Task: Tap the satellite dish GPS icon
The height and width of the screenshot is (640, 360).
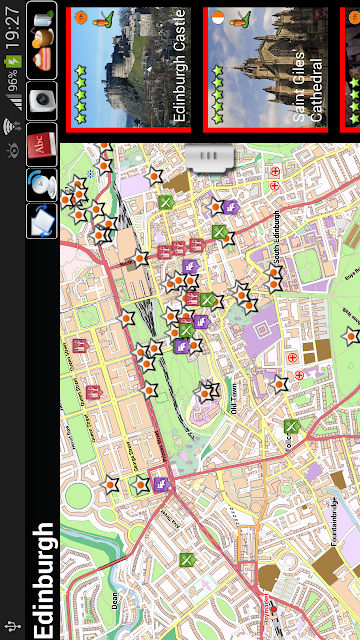Action: 42,185
